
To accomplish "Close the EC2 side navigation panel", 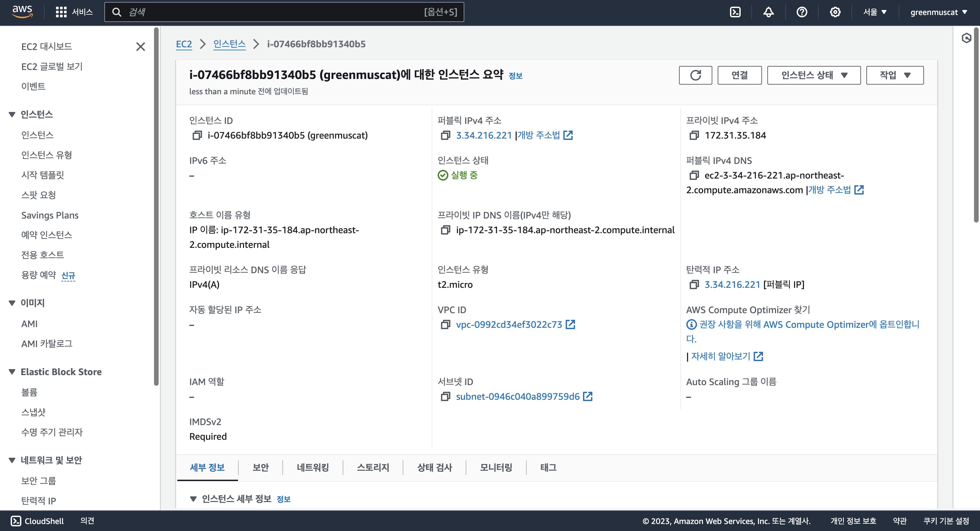I will (140, 46).
